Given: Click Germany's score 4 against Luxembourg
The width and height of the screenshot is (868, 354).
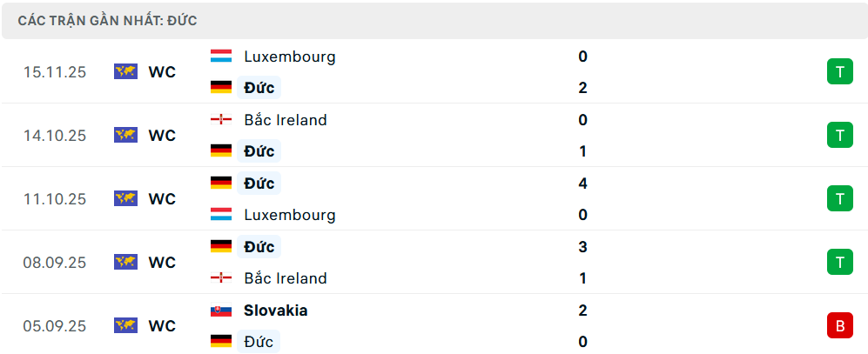Looking at the screenshot, I should coord(582,184).
